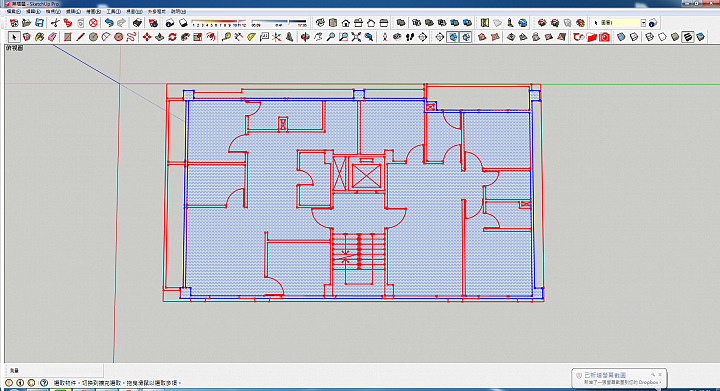Activate the Rotate tool
Viewport: 720px width, 391px height.
click(x=172, y=37)
